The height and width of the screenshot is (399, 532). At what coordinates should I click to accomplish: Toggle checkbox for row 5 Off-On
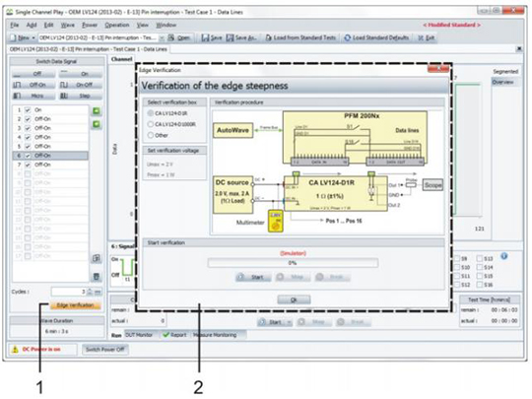28,147
